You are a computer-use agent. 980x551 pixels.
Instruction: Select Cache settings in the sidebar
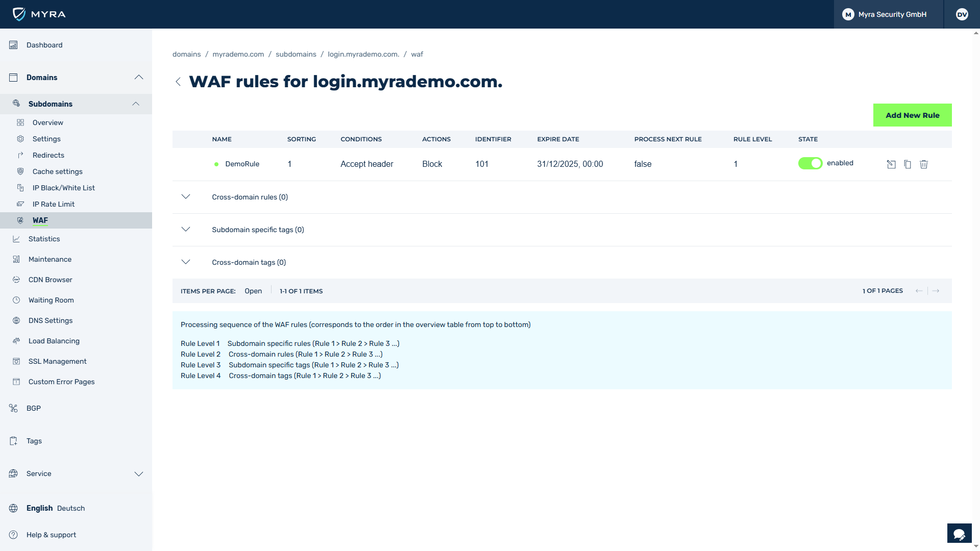(58, 171)
